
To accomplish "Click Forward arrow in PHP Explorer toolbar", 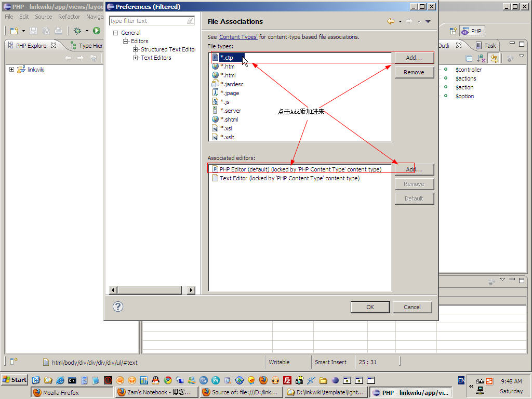I will click(x=81, y=58).
